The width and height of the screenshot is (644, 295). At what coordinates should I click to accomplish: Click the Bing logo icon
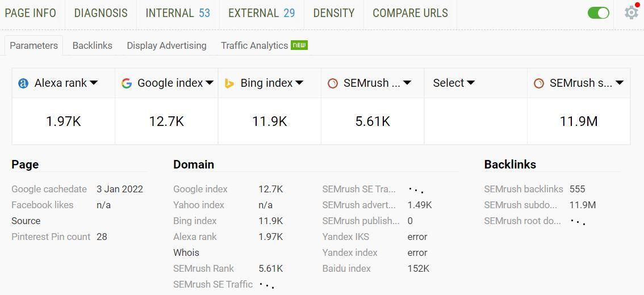pos(229,83)
